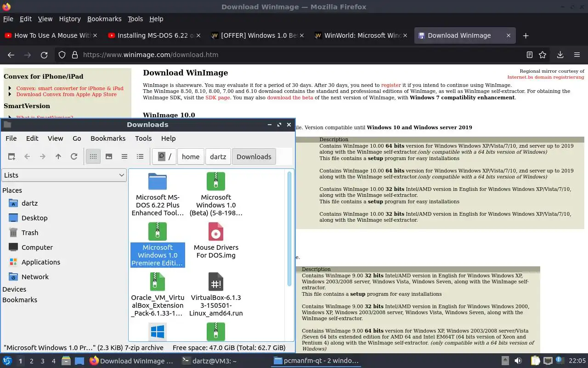Select the bottom-right green archive file

click(216, 332)
